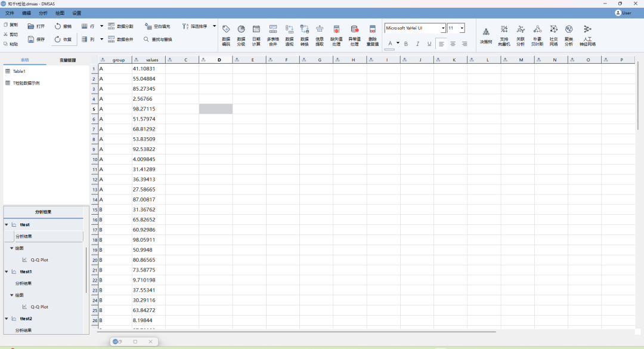The height and width of the screenshot is (349, 644).
Task: Open the font color A dropdown arrow
Action: coord(398,43)
